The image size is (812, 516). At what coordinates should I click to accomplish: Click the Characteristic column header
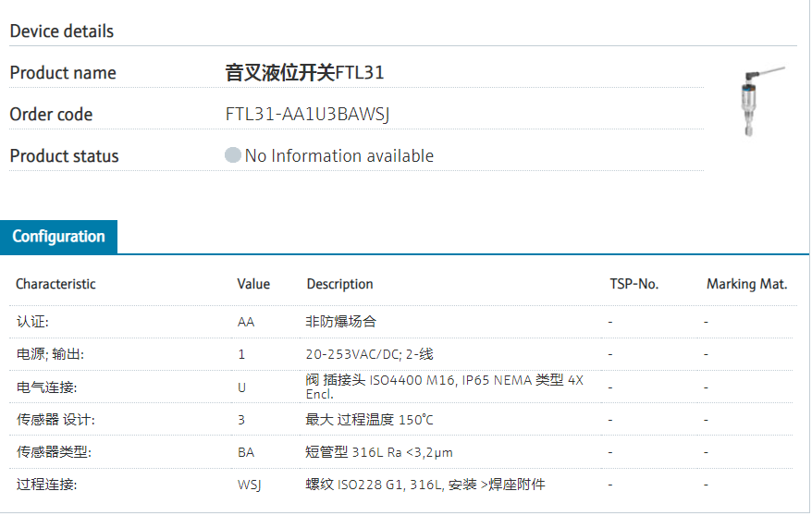pyautogui.click(x=55, y=284)
